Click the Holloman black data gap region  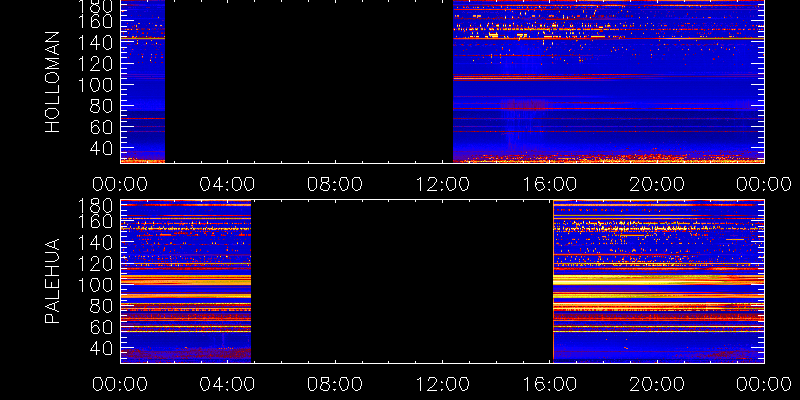click(x=309, y=82)
